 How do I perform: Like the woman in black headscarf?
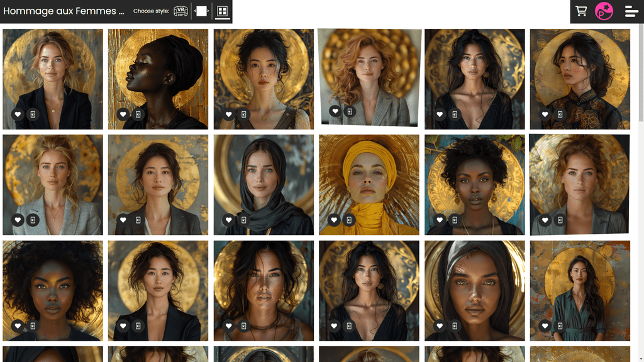pos(229,220)
